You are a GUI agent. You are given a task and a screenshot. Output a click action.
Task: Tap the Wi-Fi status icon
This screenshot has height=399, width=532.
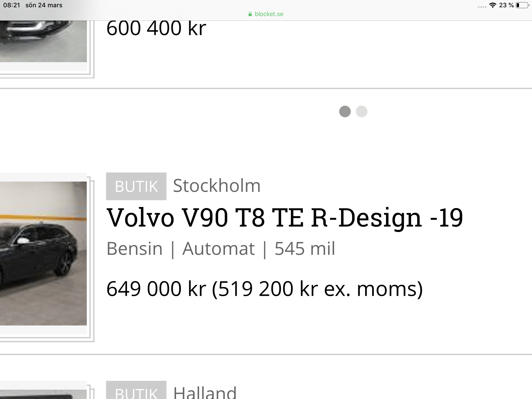coord(493,5)
